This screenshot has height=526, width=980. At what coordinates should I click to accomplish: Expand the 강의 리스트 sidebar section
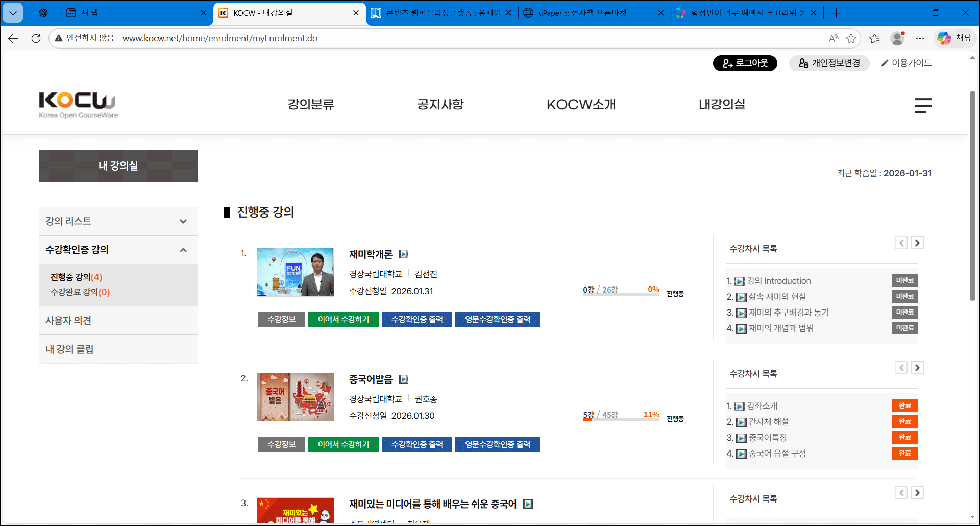[x=118, y=221]
